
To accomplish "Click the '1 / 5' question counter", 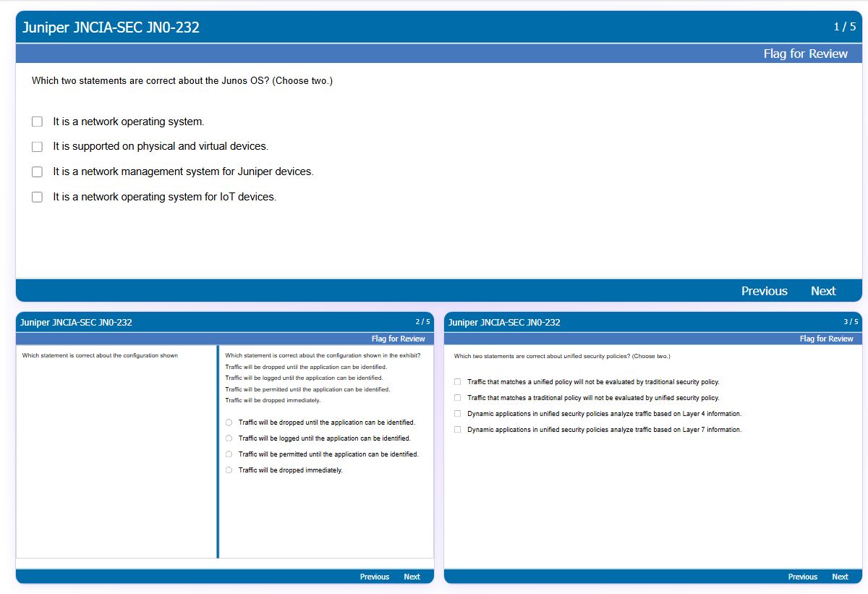I will click(x=845, y=27).
